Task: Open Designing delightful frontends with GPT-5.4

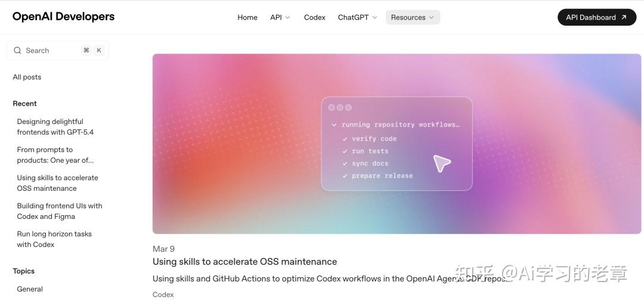Action: [55, 127]
